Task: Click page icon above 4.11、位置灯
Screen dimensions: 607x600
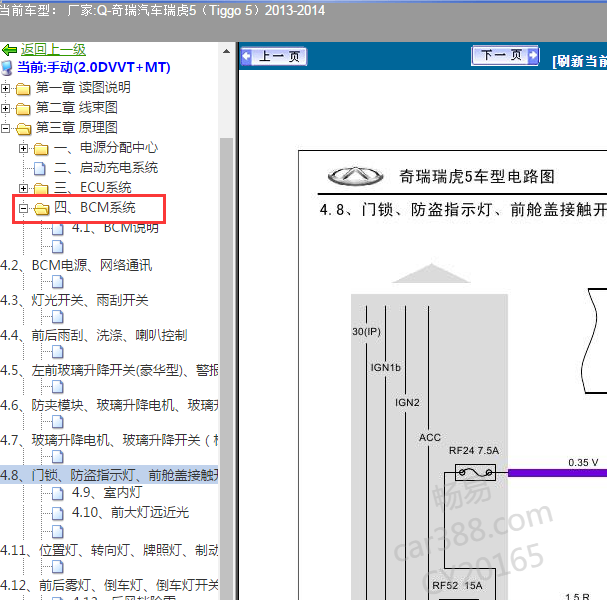Action: [x=58, y=532]
